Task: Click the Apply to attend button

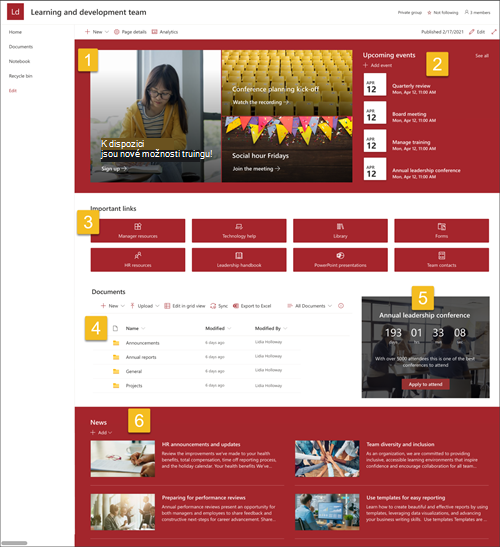Action: click(x=425, y=384)
